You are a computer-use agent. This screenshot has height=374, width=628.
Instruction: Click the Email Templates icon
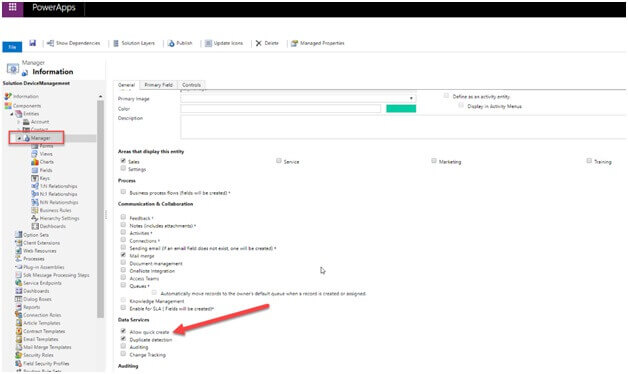(x=18, y=339)
